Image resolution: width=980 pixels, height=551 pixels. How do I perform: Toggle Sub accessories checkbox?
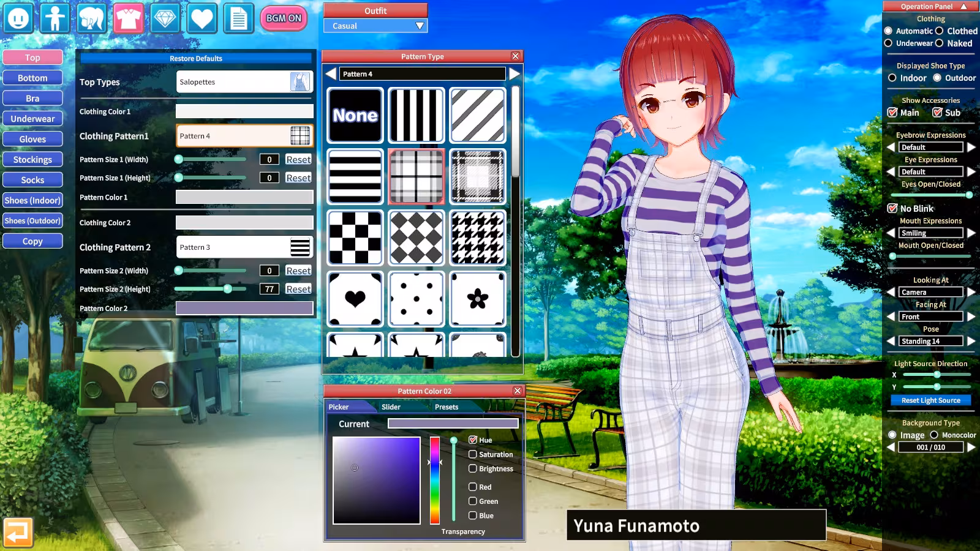point(937,112)
